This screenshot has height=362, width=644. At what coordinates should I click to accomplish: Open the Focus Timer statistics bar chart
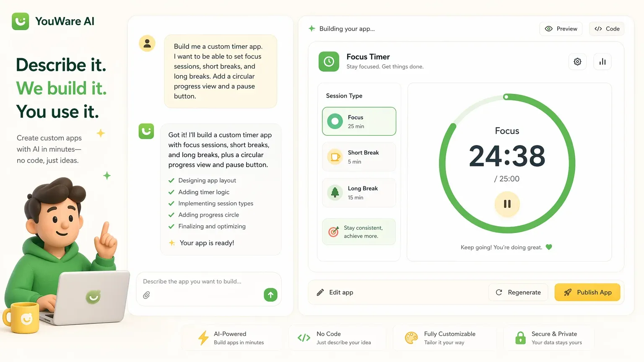602,62
